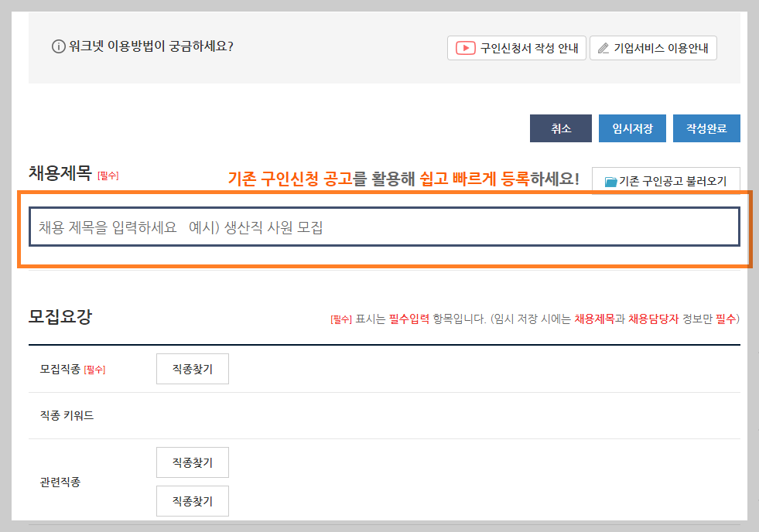This screenshot has width=759, height=532.
Task: Open 직종찾기 next to 모집직종 field
Action: click(x=192, y=368)
